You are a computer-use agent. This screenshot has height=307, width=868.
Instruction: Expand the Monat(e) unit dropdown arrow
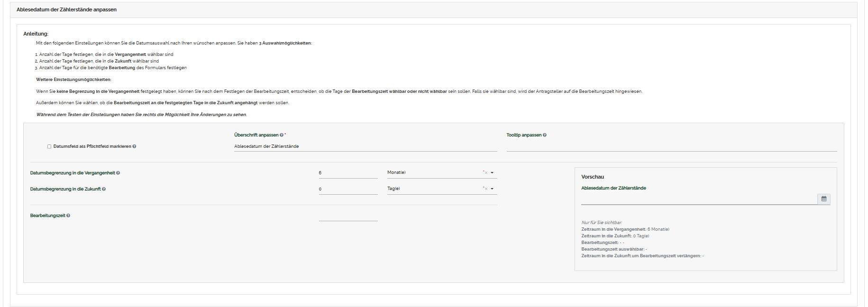492,173
